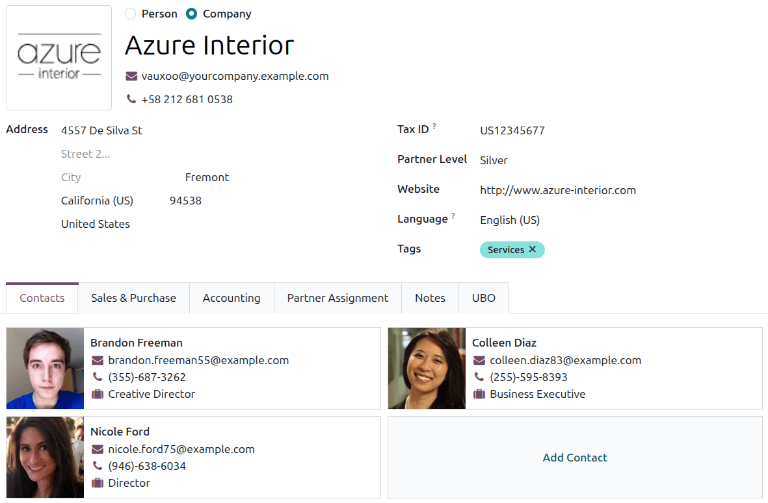
Task: Click the briefcase icon beside Creative Director
Action: click(x=97, y=394)
